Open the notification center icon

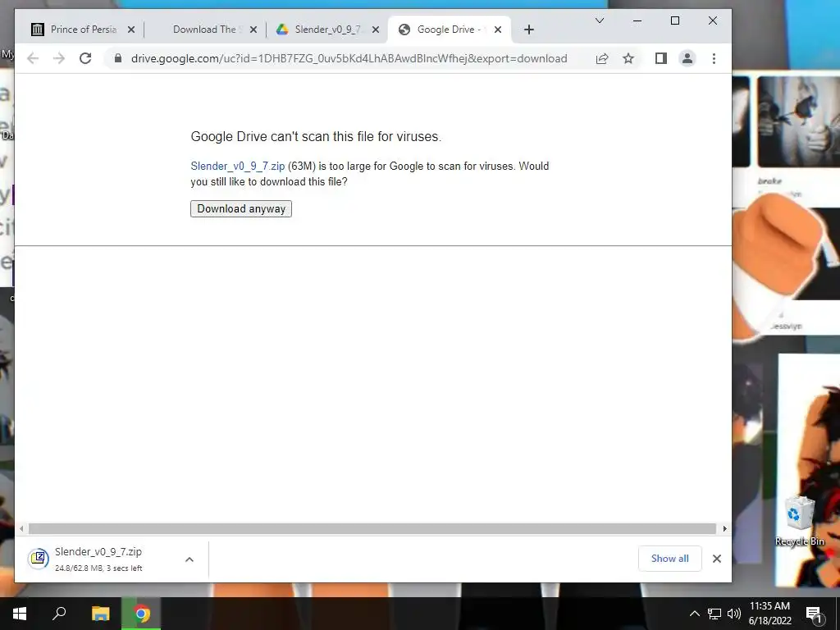click(x=814, y=614)
